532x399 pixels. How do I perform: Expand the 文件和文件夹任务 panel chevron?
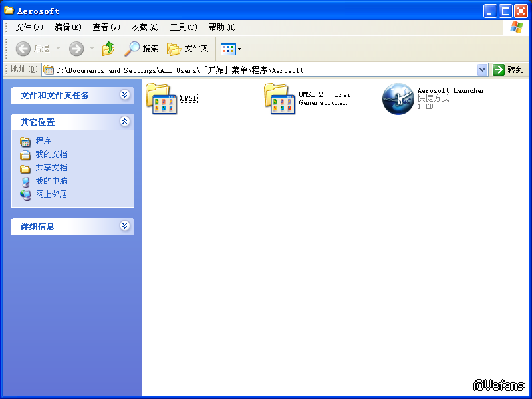(124, 94)
